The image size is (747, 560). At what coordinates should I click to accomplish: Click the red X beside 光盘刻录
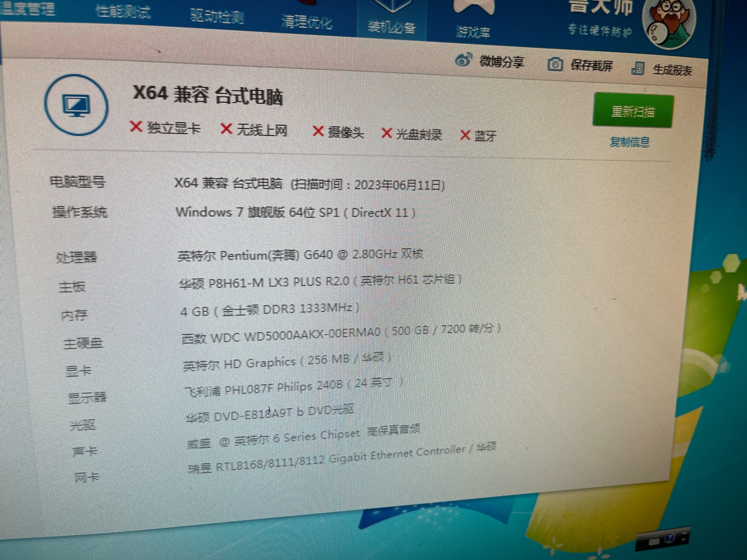(x=386, y=133)
